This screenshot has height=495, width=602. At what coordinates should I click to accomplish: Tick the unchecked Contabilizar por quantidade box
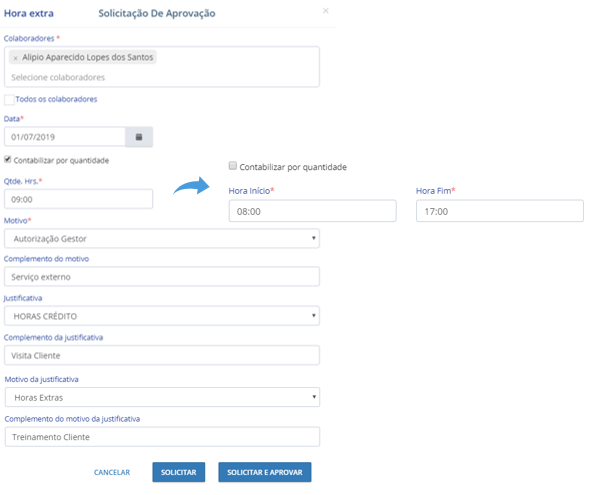pos(233,166)
